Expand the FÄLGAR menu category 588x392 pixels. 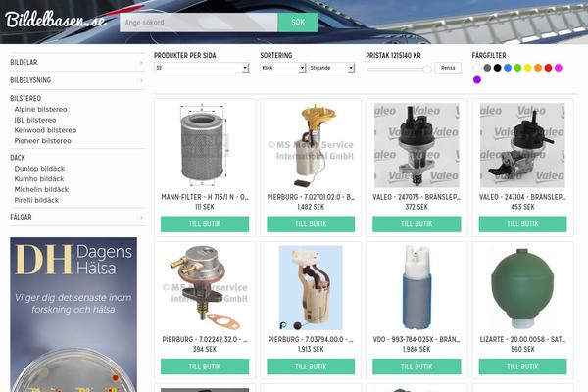pyautogui.click(x=76, y=217)
